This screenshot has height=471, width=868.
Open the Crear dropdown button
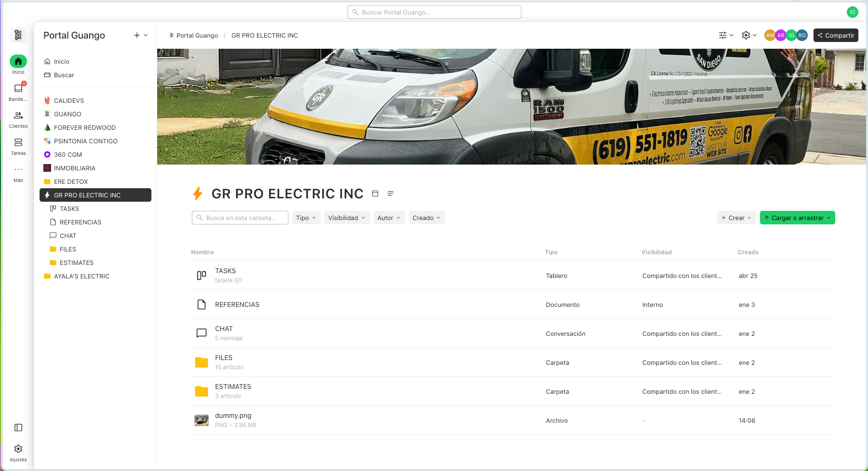pyautogui.click(x=736, y=218)
